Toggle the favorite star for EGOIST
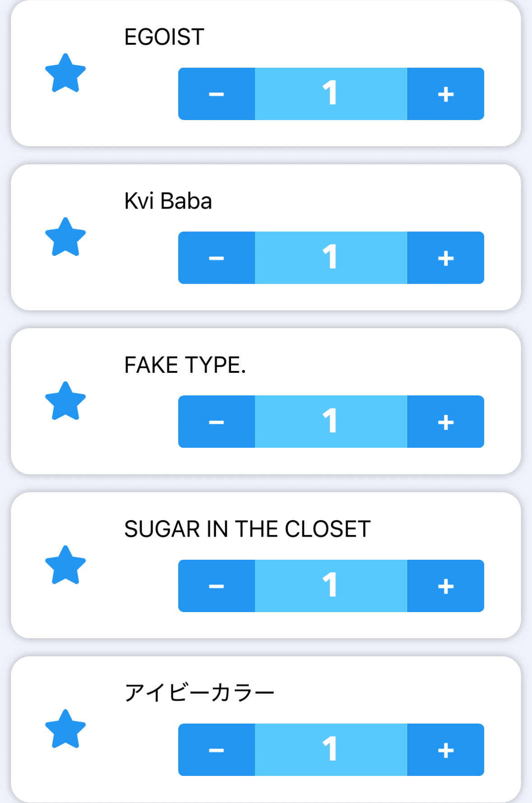532x803 pixels. 65,73
